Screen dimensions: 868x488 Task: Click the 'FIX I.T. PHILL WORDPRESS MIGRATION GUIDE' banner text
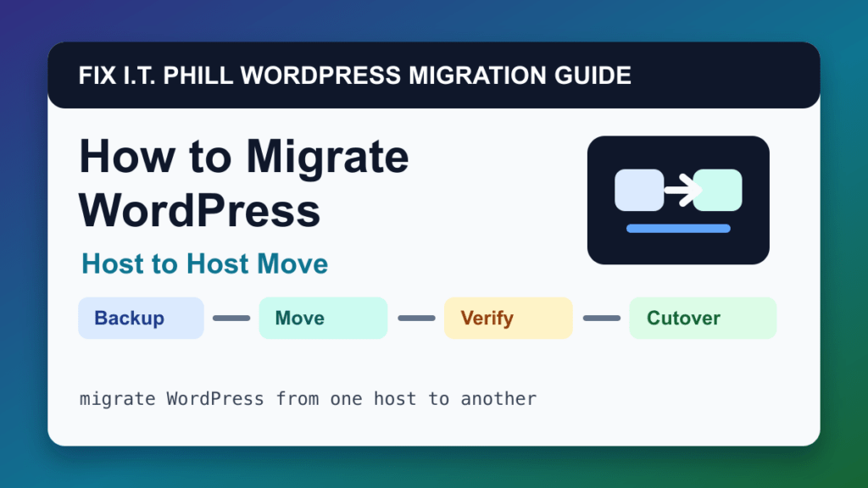click(355, 75)
